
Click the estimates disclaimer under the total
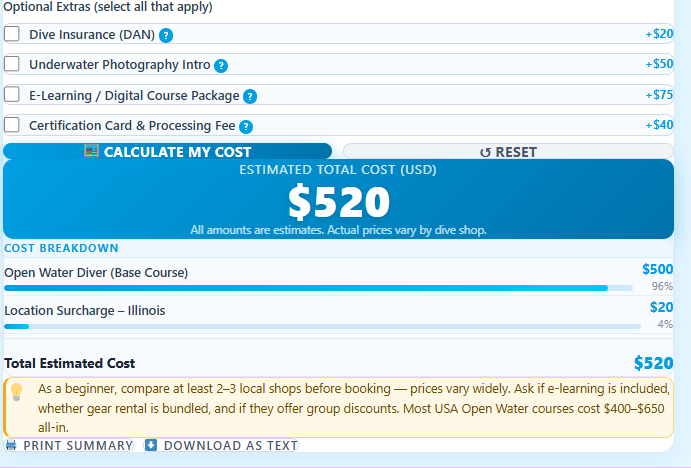coord(338,230)
